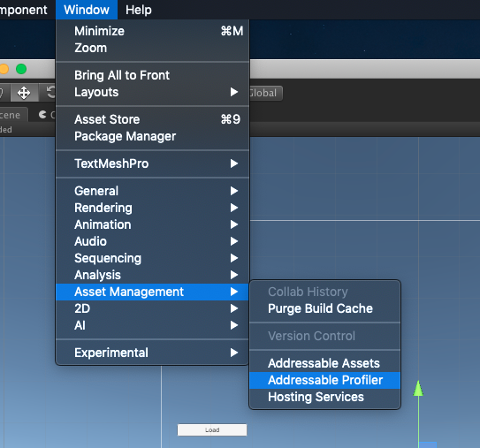This screenshot has width=480, height=448.
Task: Open Hosting Services window
Action: point(324,397)
